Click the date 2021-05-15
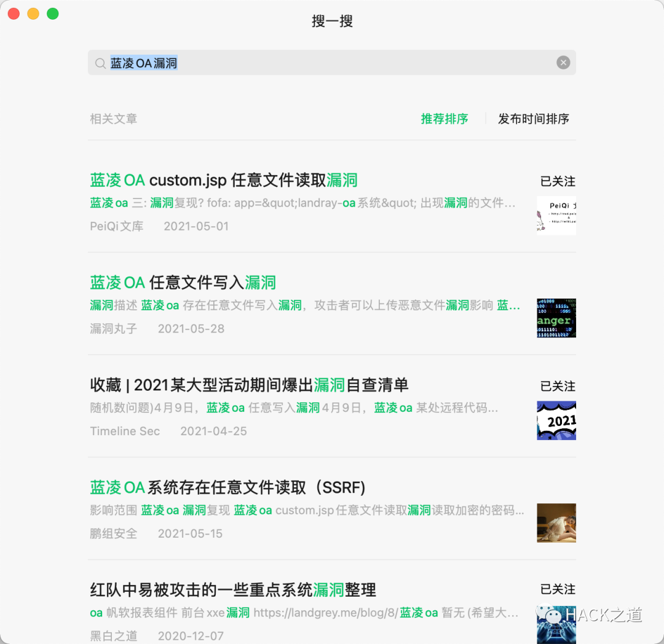The height and width of the screenshot is (644, 664). click(x=190, y=533)
